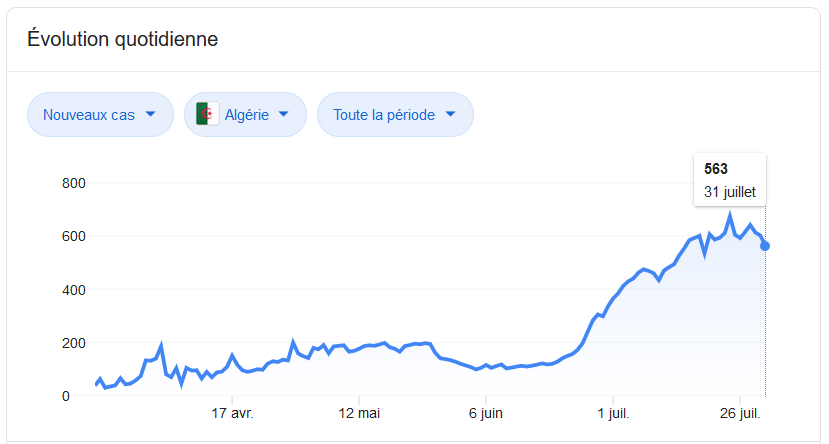Select the 6 juin axis label
The height and width of the screenshot is (444, 829).
pyautogui.click(x=485, y=413)
